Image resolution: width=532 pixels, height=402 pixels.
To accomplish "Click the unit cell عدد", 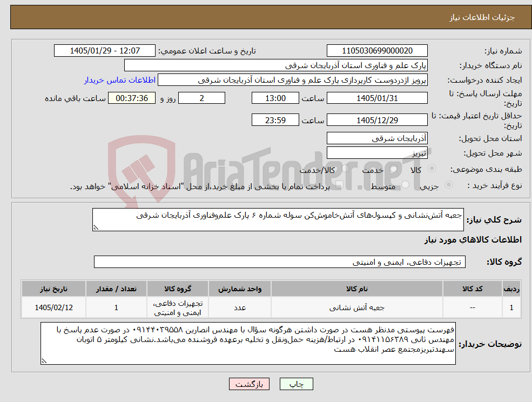I will [x=240, y=307].
